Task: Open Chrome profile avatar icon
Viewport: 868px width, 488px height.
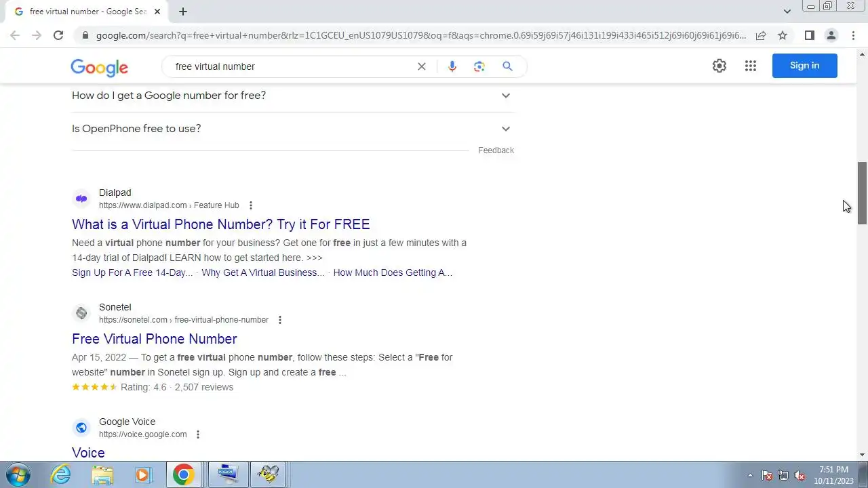Action: coord(831,35)
